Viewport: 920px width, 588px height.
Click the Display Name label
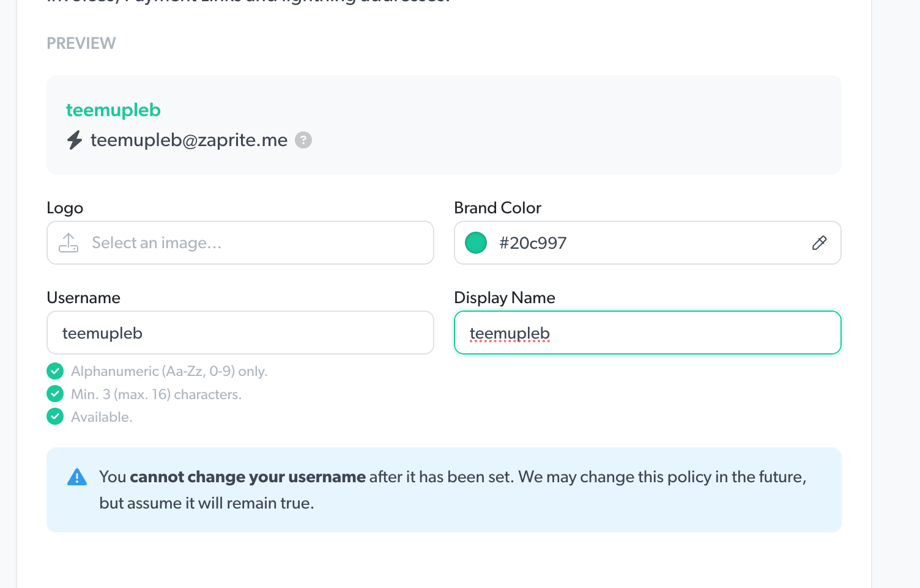click(x=504, y=298)
